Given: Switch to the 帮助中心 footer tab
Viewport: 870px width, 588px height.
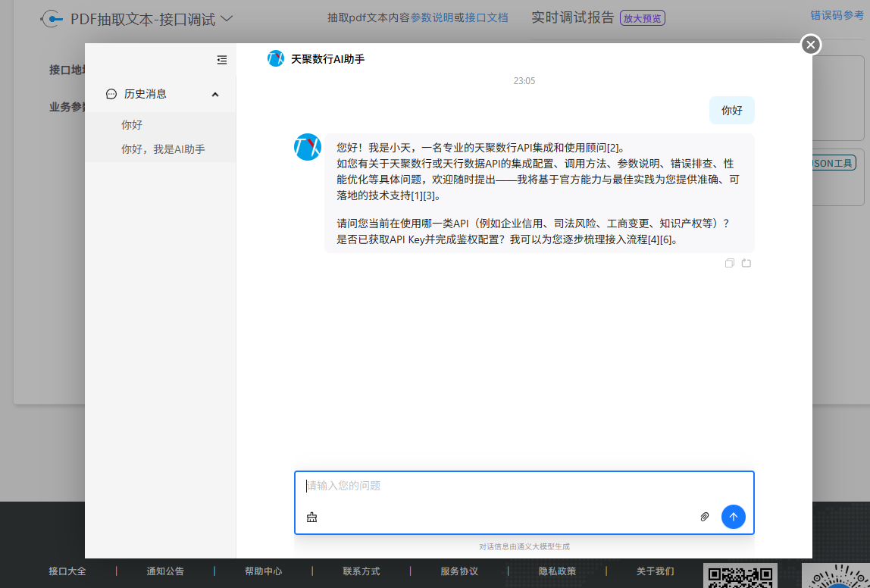Looking at the screenshot, I should (263, 571).
